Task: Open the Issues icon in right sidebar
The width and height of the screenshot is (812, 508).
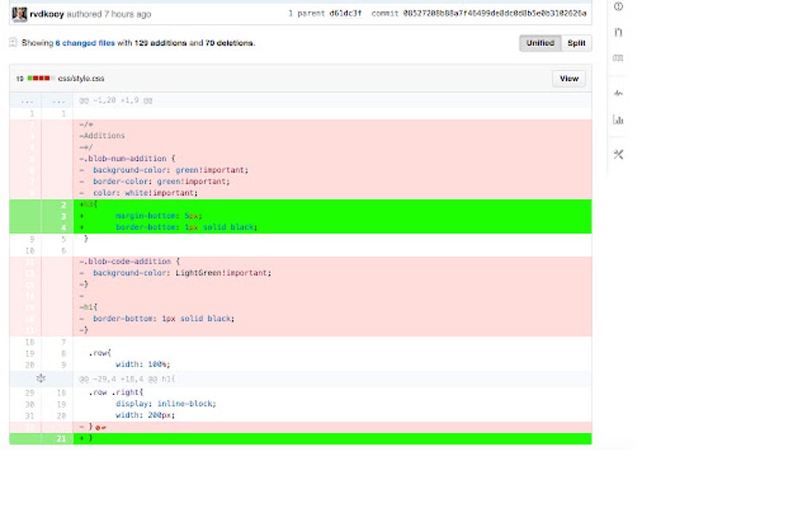Action: point(619,6)
